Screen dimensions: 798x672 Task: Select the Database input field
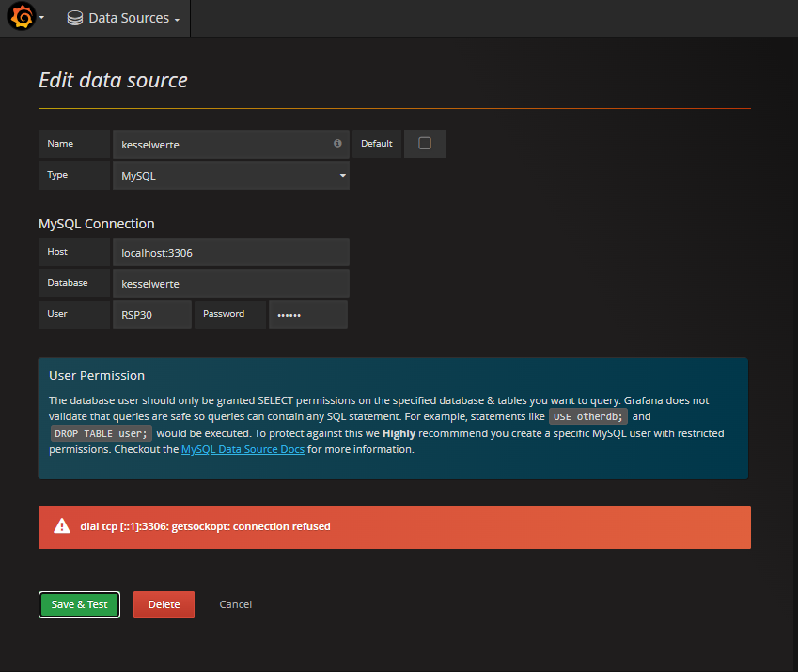230,283
